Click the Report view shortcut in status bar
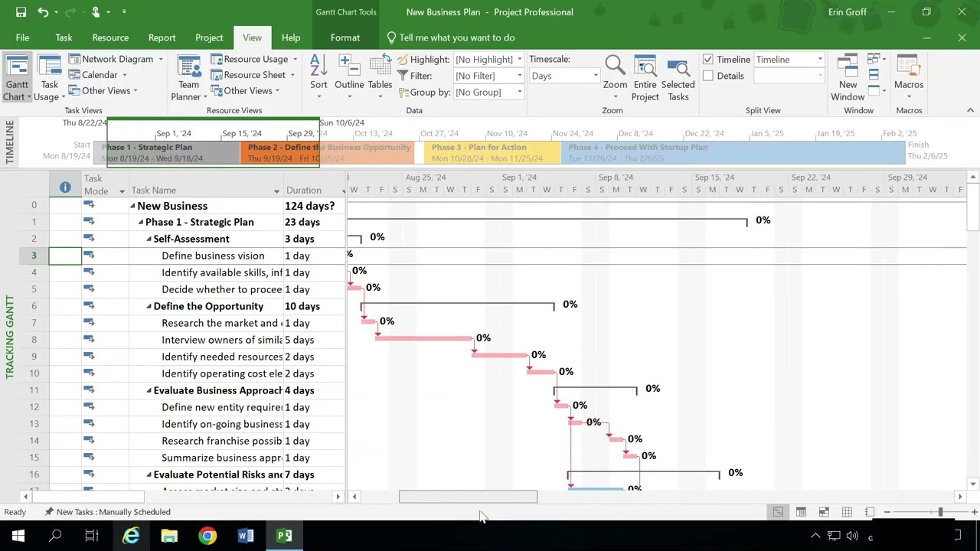Viewport: 980px width, 551px height. click(x=870, y=512)
